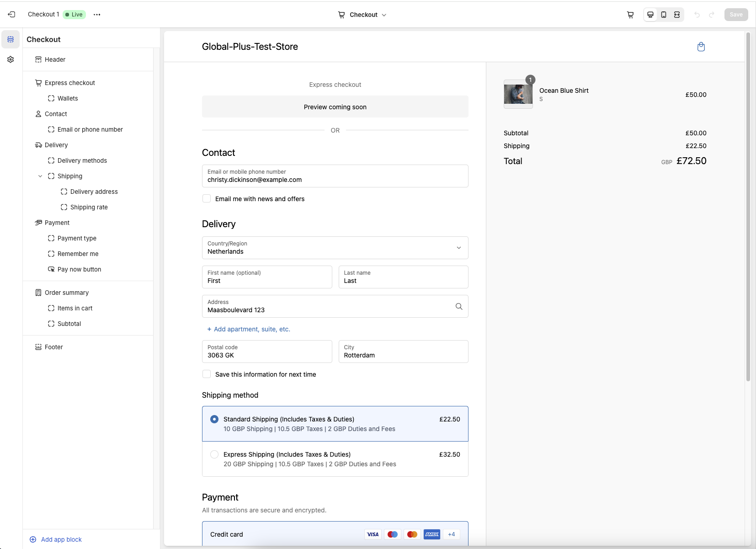Click the email or phone number field
The width and height of the screenshot is (756, 549).
[335, 176]
